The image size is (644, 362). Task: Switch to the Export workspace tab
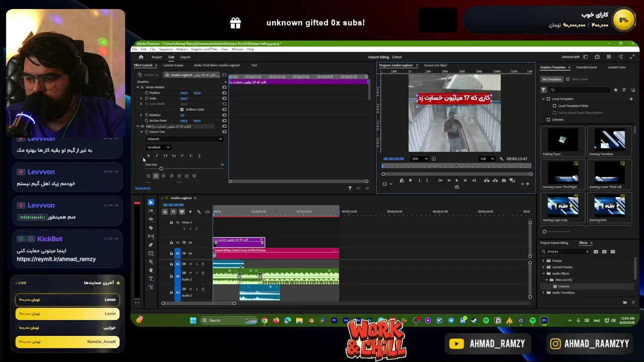(186, 57)
